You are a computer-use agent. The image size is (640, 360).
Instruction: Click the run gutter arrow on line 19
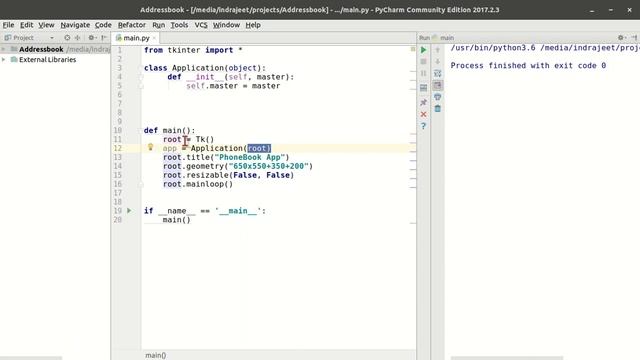tap(129, 211)
